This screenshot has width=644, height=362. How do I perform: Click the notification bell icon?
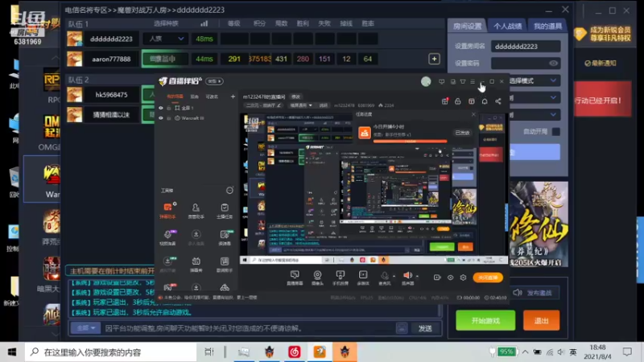click(x=485, y=101)
